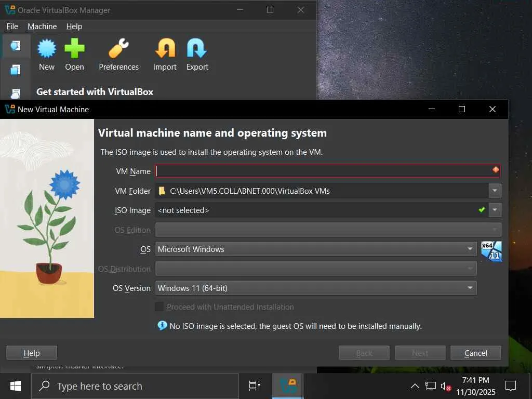Click the 'Get started with VirtualBox' heading
Viewport: 532px width, 399px height.
click(95, 91)
